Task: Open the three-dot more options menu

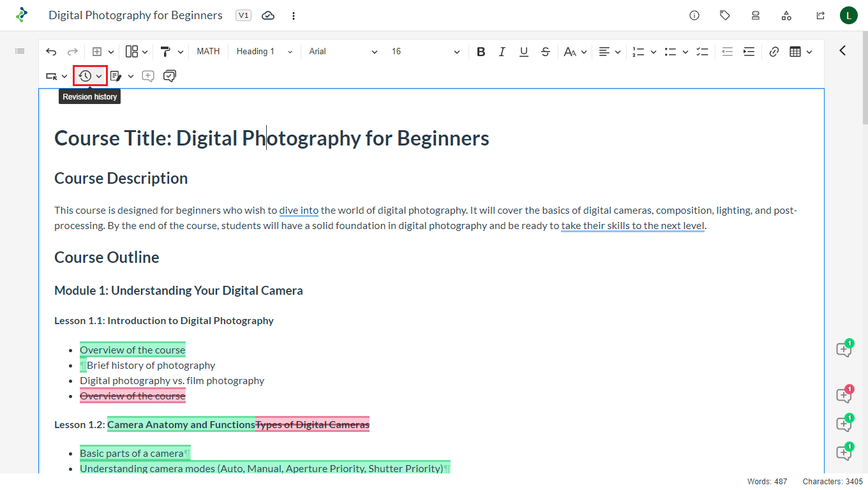Action: 294,15
